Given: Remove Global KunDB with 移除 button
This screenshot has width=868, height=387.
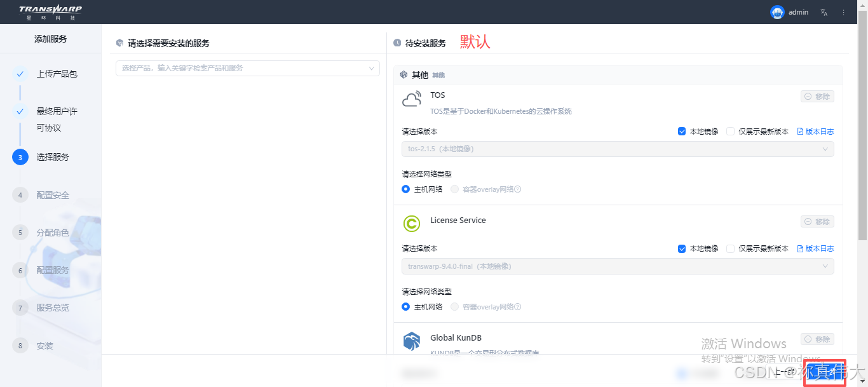Looking at the screenshot, I should click(817, 339).
